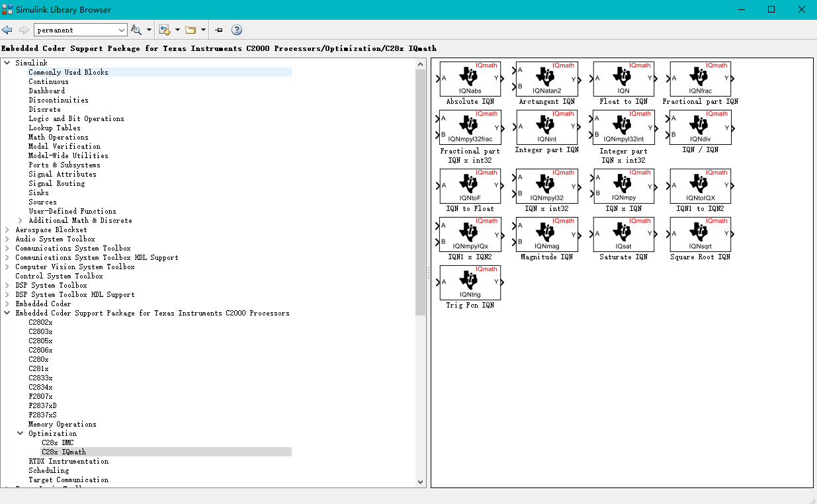Select the Dashboard library
The width and height of the screenshot is (817, 504).
46,91
